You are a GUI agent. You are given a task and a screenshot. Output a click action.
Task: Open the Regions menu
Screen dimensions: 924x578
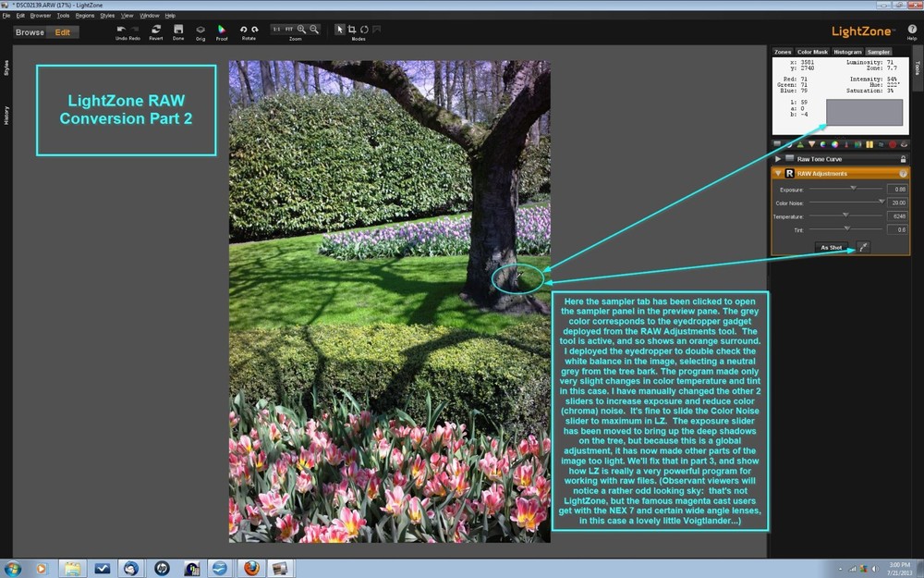tap(85, 15)
